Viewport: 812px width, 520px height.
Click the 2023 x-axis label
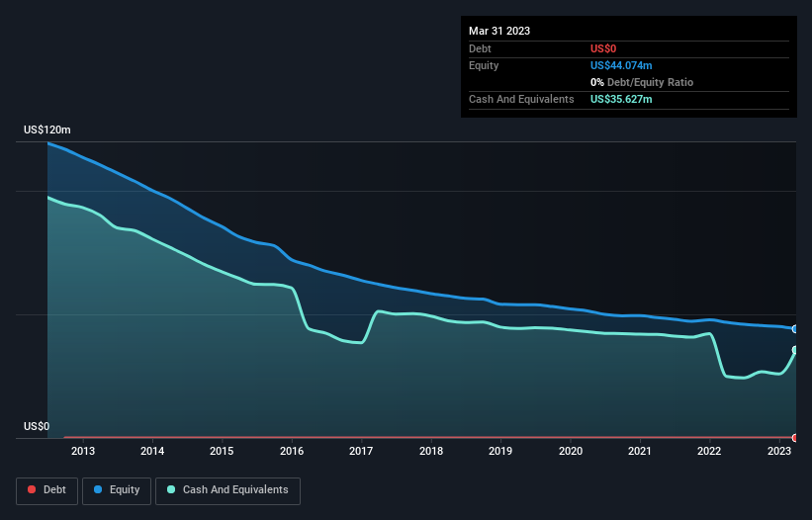tap(778, 451)
